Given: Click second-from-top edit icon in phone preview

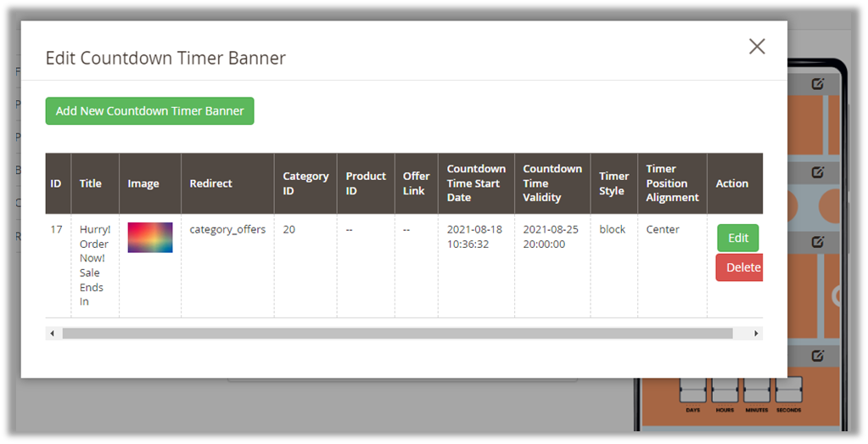Looking at the screenshot, I should 818,172.
